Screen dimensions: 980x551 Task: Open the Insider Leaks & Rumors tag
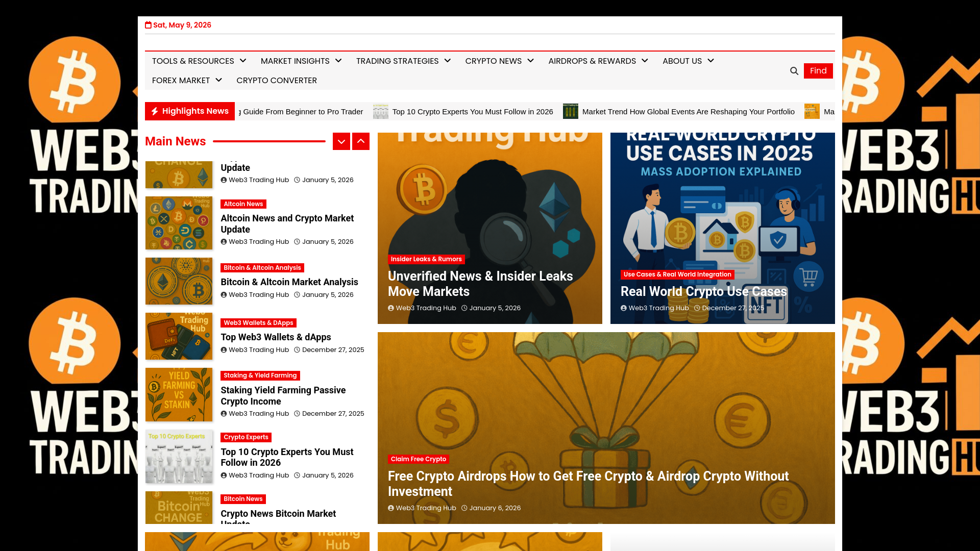pyautogui.click(x=426, y=259)
